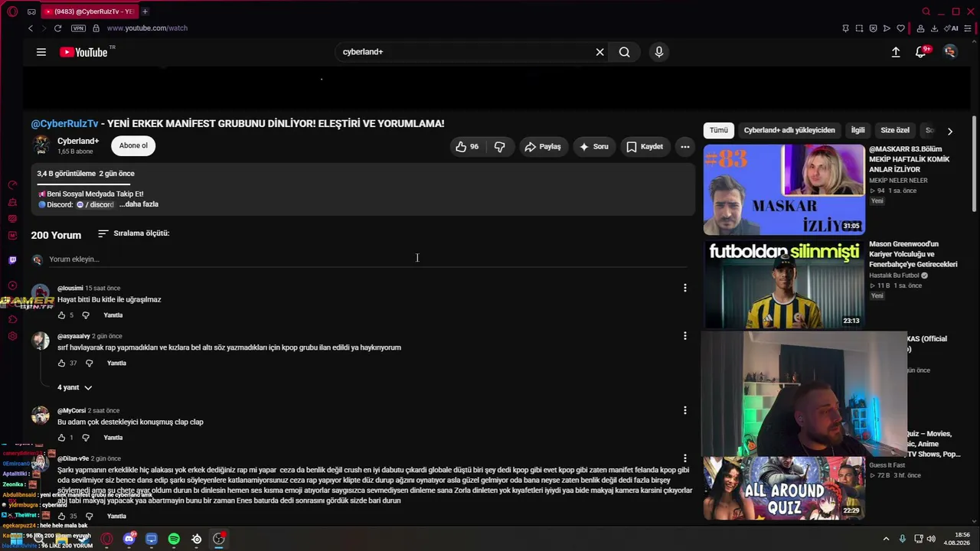The width and height of the screenshot is (980, 551).
Task: Focus the Yorum ekleyin comment field
Action: [x=367, y=259]
